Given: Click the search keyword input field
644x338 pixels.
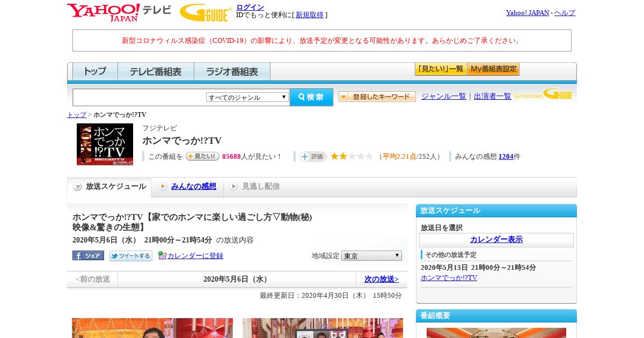Looking at the screenshot, I should 140,97.
